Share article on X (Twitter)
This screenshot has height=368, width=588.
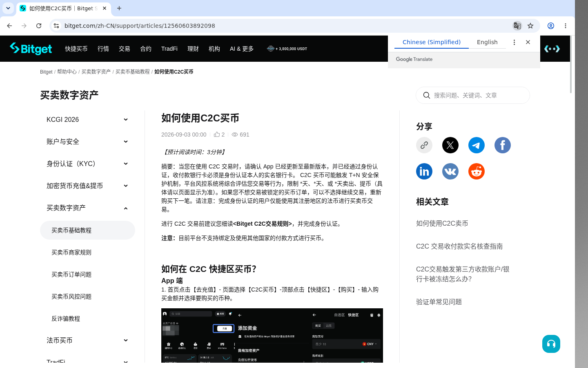pyautogui.click(x=450, y=145)
